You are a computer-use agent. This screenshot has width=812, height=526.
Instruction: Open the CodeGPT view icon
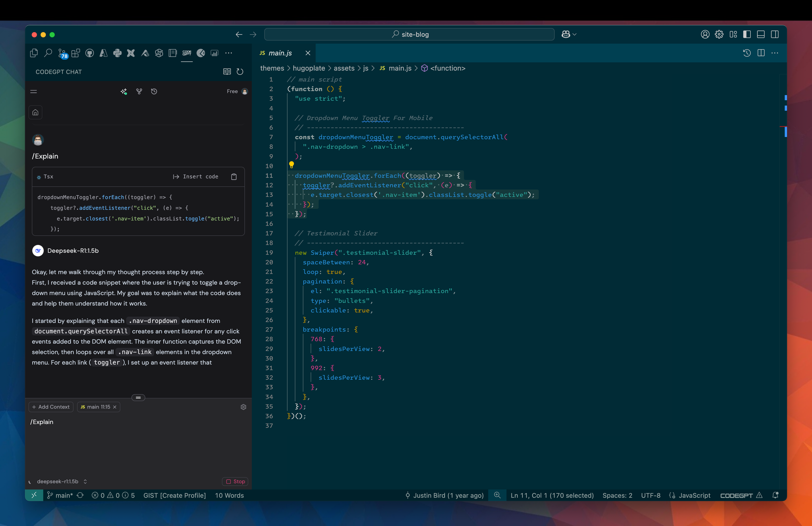pyautogui.click(x=187, y=53)
